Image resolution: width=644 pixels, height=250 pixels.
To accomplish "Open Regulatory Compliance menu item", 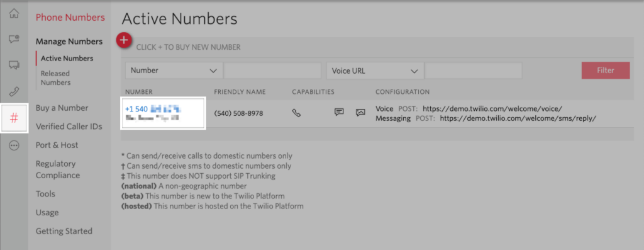I will click(x=58, y=169).
